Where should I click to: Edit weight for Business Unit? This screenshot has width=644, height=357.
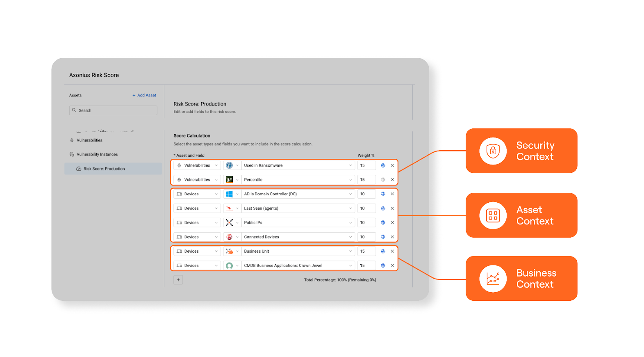click(x=366, y=251)
